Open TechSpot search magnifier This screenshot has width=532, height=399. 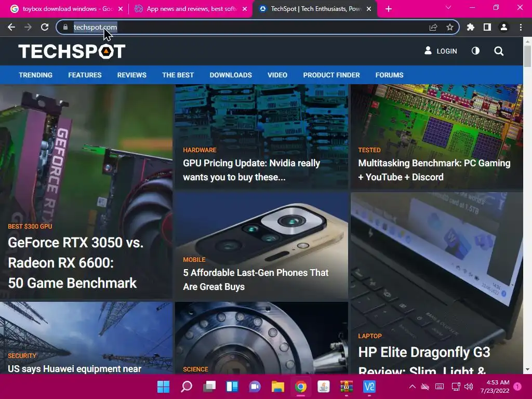(x=499, y=51)
